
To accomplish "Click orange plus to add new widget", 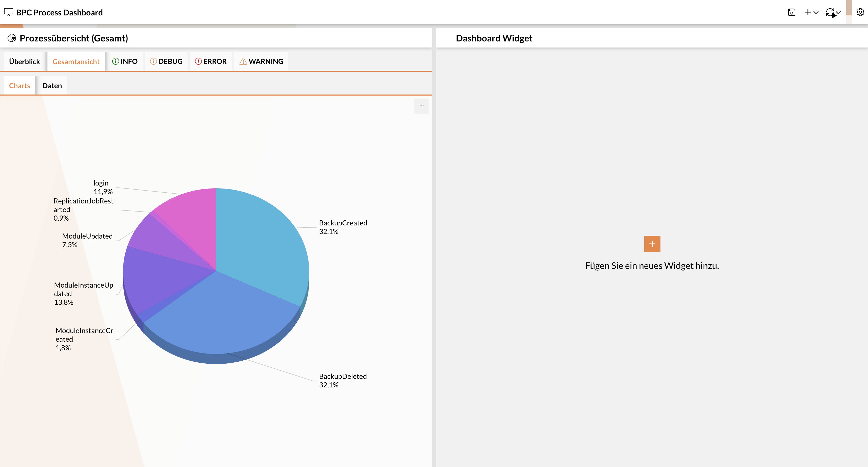I will coord(652,244).
